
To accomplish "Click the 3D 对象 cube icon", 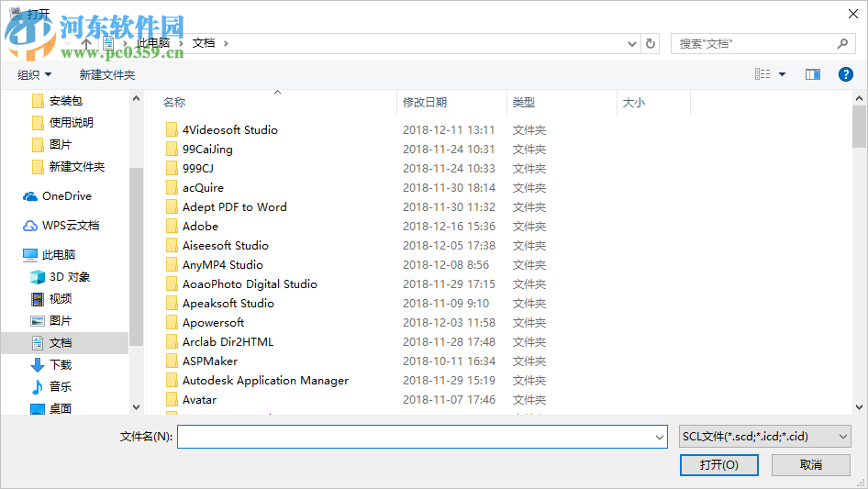I will pyautogui.click(x=37, y=277).
